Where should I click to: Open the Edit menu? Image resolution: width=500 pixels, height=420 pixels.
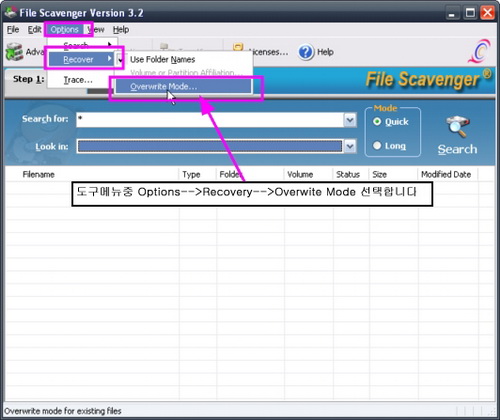(x=34, y=30)
